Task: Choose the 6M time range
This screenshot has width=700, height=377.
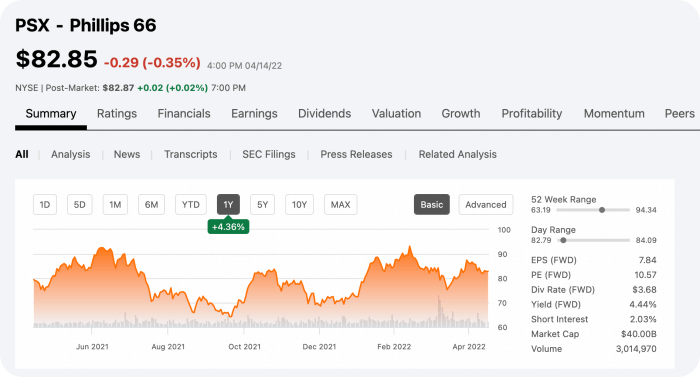Action: point(151,205)
